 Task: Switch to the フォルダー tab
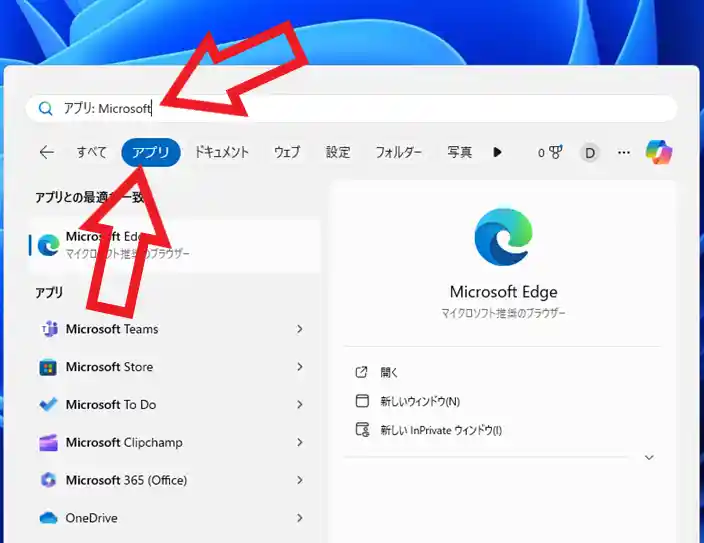(x=398, y=152)
